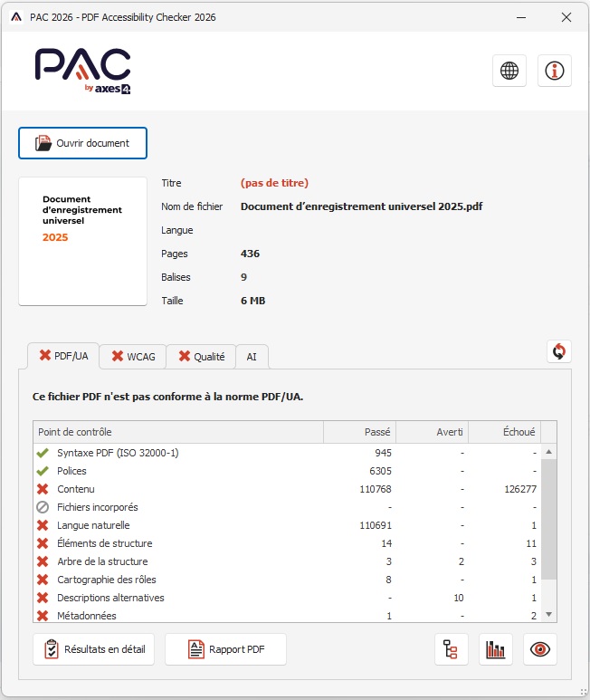Image resolution: width=590 pixels, height=700 pixels.
Task: Select the Arbre de la structure row label
Action: click(102, 561)
